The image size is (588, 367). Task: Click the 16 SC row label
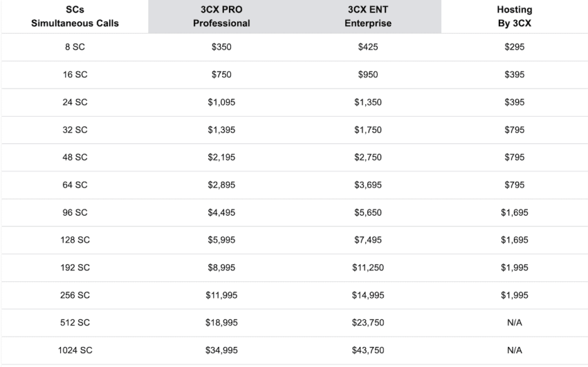(x=75, y=75)
